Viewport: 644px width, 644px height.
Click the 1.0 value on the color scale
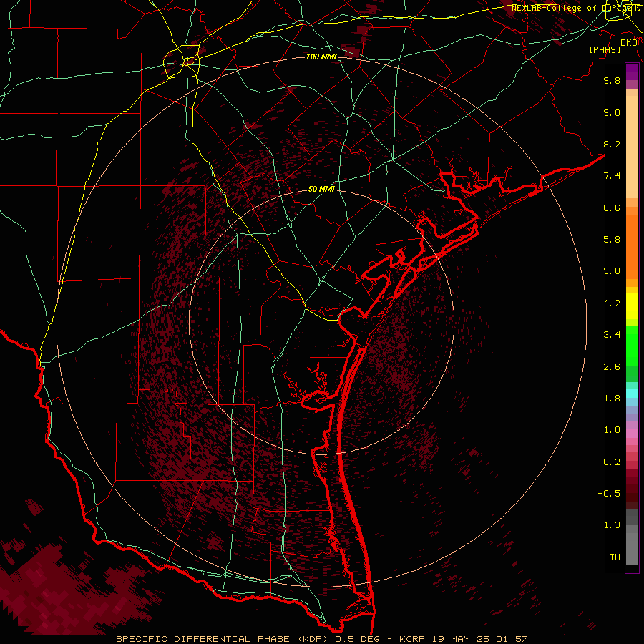click(x=612, y=430)
